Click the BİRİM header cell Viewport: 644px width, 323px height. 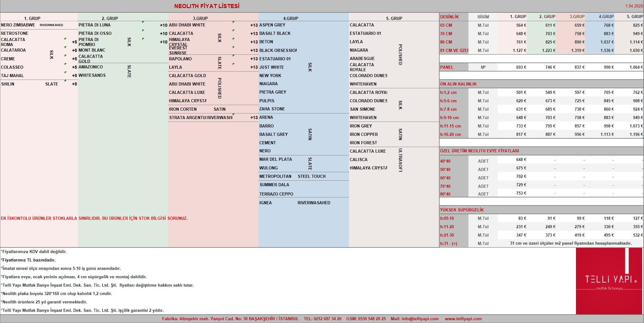pyautogui.click(x=483, y=17)
